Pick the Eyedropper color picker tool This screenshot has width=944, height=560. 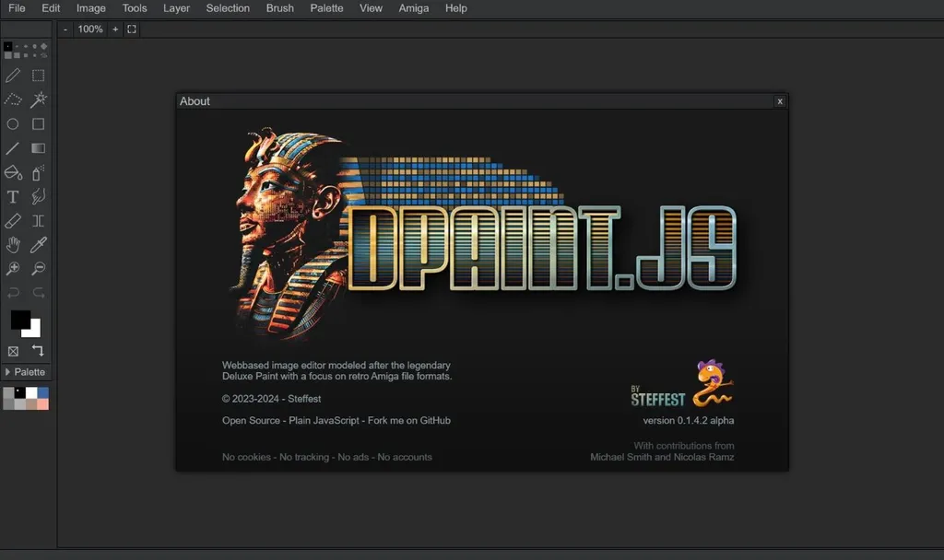point(38,244)
